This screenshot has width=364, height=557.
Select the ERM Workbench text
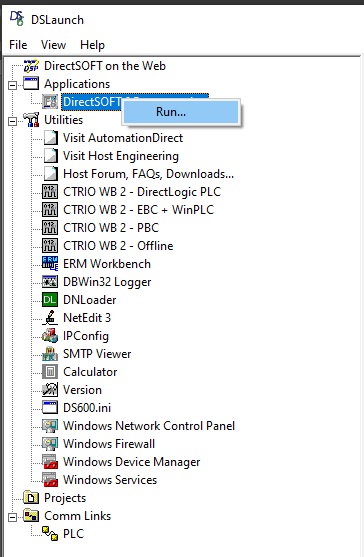(107, 264)
